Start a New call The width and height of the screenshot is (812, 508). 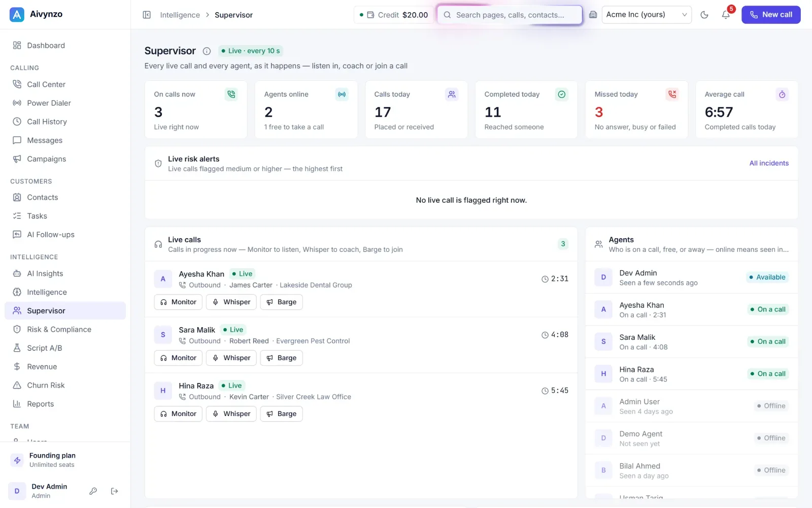(771, 15)
